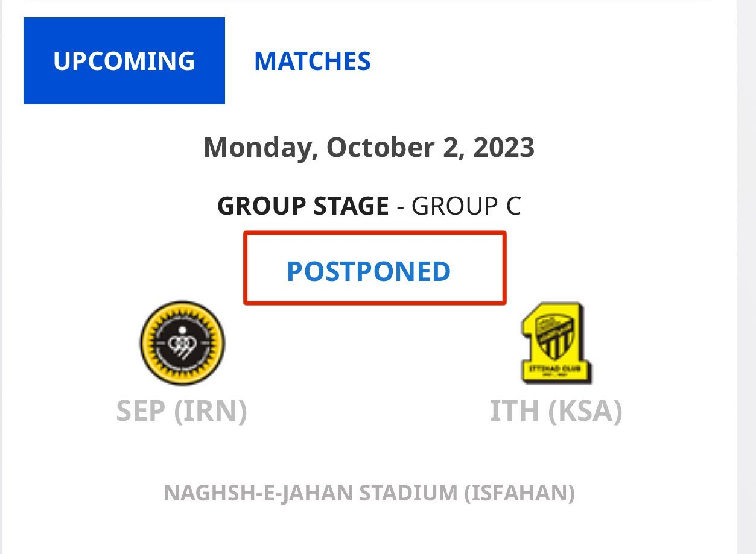The height and width of the screenshot is (554, 756).
Task: Open the NAGHSH-E-JAHAN STADIUM venue name
Action: (x=310, y=493)
